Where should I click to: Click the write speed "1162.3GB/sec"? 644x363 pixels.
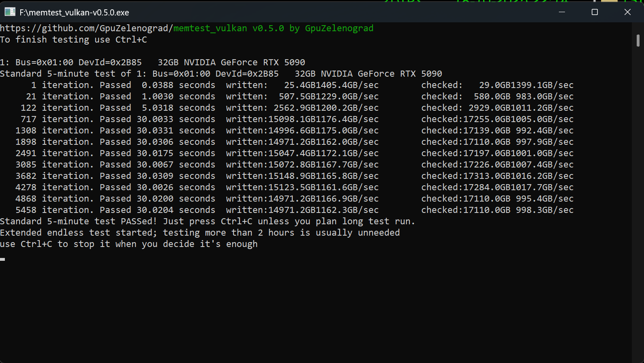(347, 210)
